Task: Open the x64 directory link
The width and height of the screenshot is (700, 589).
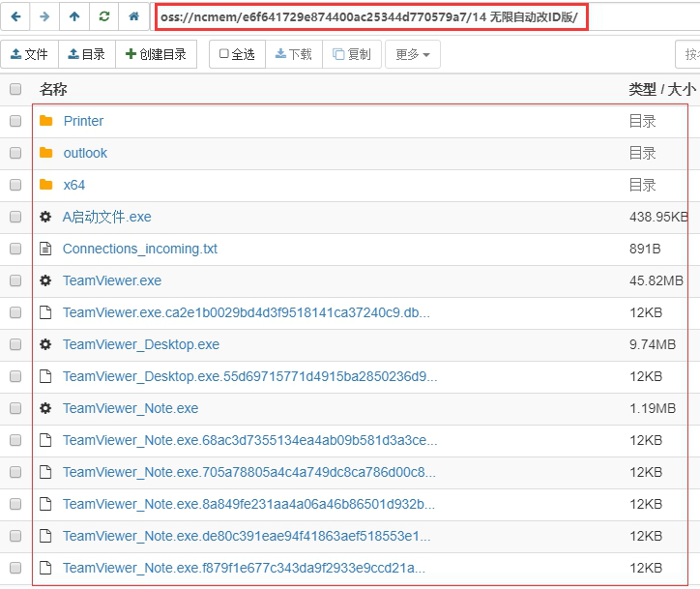Action: pyautogui.click(x=74, y=185)
